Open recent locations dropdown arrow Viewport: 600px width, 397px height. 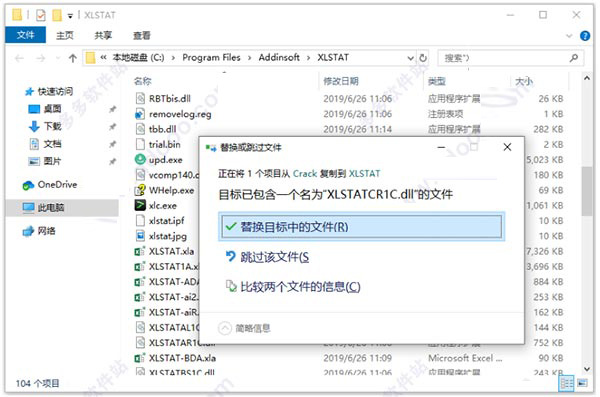[x=58, y=58]
